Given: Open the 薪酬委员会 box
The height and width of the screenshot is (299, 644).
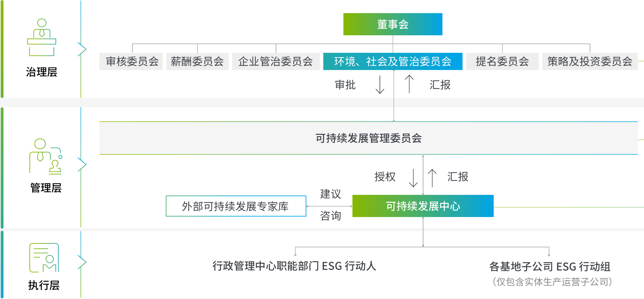Looking at the screenshot, I should (197, 62).
